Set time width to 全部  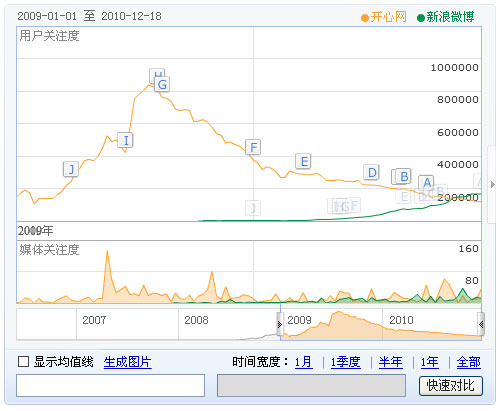click(469, 362)
